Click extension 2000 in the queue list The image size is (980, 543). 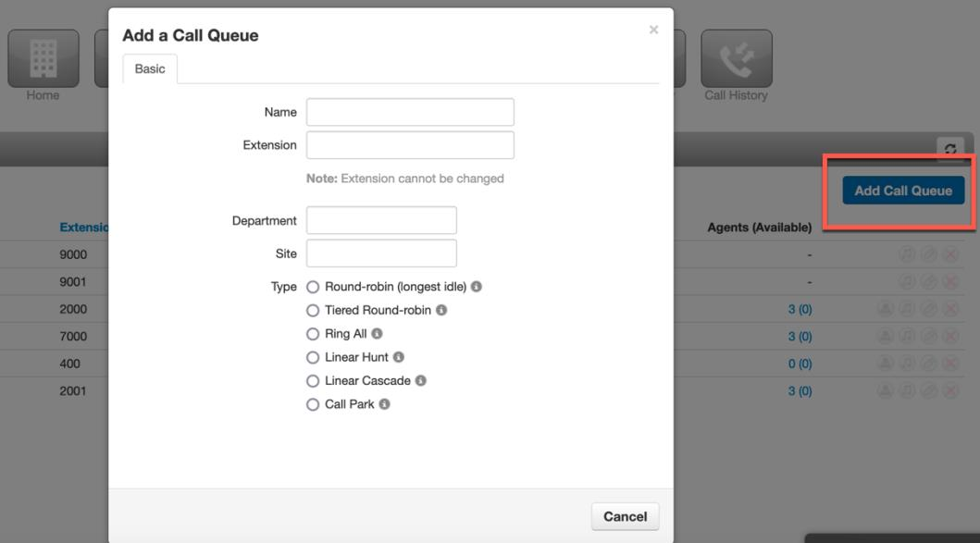[x=73, y=309]
